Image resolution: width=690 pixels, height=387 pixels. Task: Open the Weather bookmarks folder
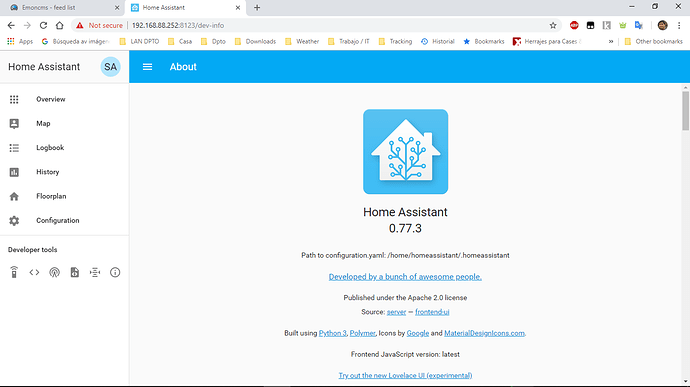[302, 41]
